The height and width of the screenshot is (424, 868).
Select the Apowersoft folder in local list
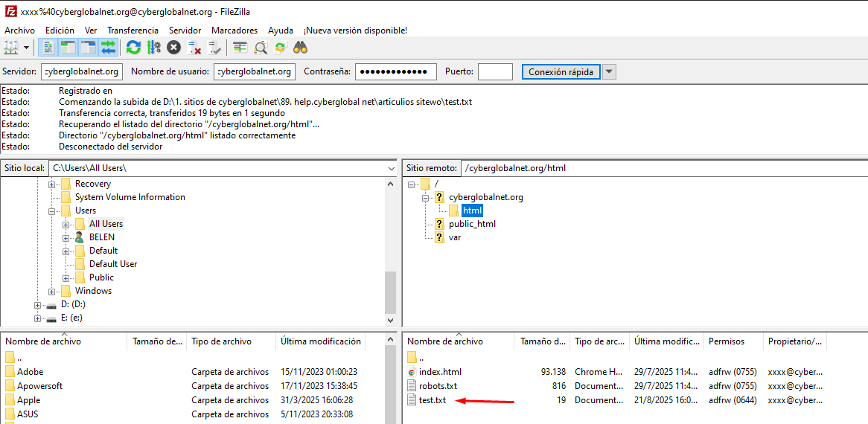40,386
